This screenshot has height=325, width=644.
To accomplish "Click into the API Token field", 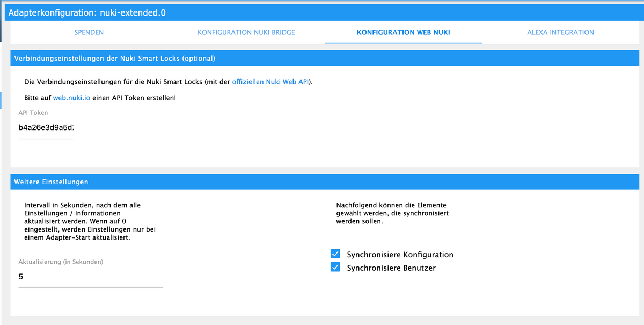I will pos(46,129).
